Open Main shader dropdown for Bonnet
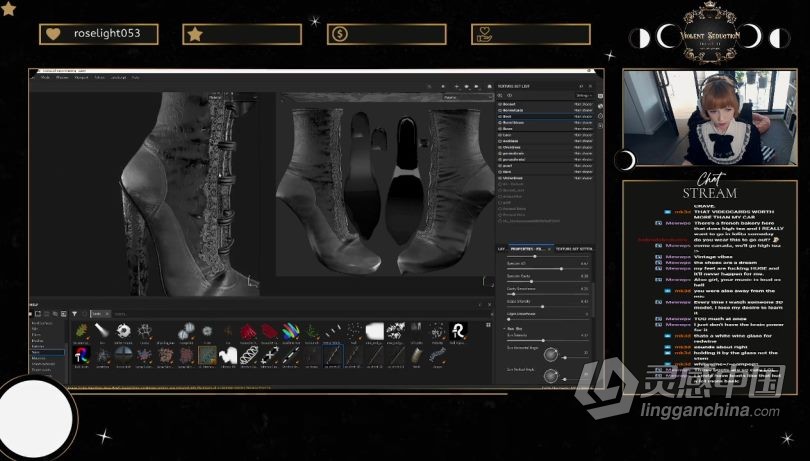 (583, 104)
